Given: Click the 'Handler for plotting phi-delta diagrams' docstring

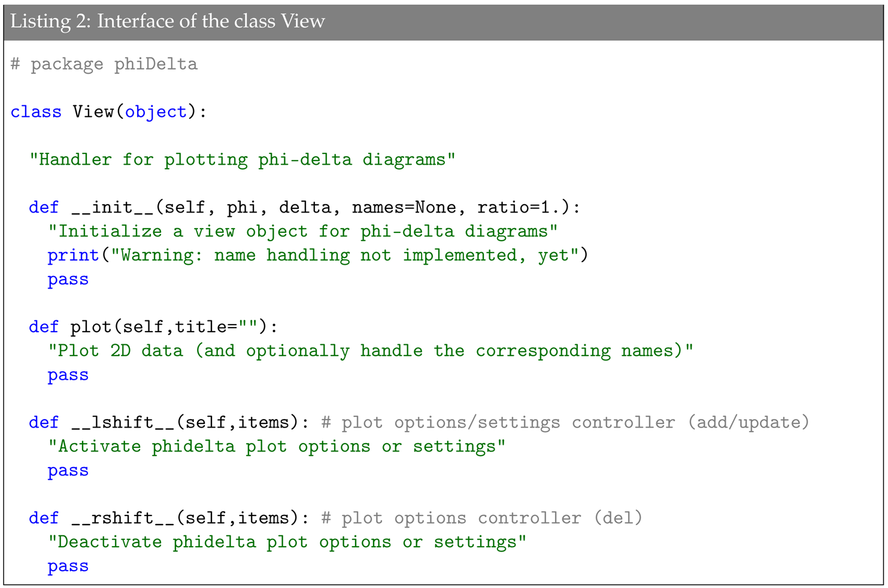Looking at the screenshot, I should [243, 160].
